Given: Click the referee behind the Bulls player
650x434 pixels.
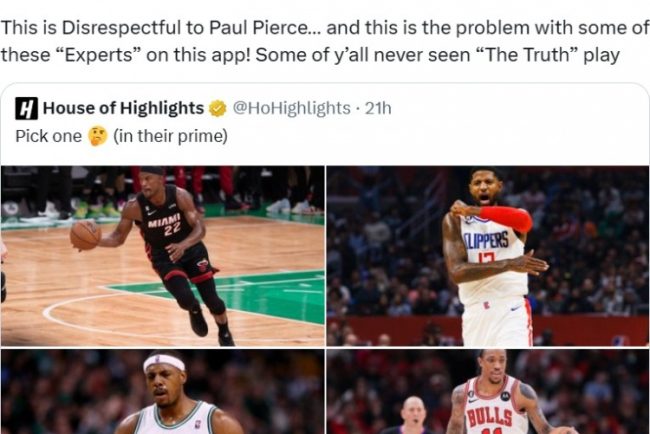Looking at the screenshot, I should (415, 415).
